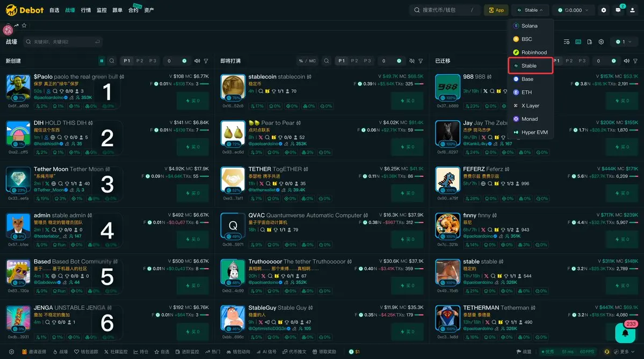The image size is (644, 359).
Task: Open the messages icon with badge 2
Action: (x=618, y=10)
